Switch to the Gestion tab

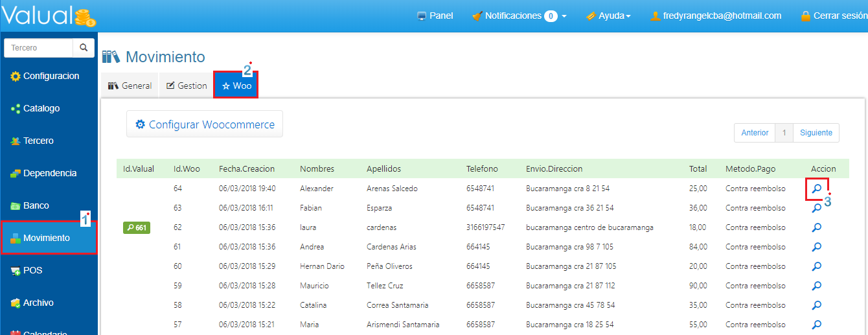point(187,86)
